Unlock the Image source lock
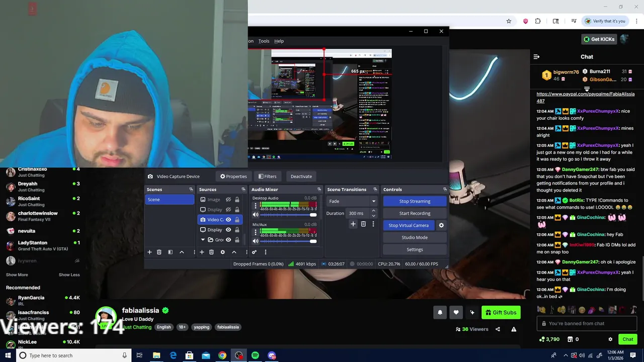This screenshot has width=644, height=362. pos(237,200)
